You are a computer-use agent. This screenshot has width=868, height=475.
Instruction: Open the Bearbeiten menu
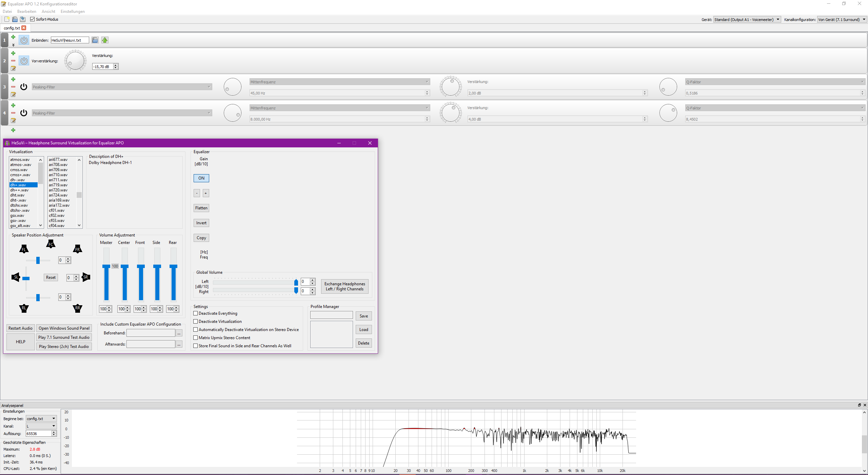pyautogui.click(x=26, y=12)
